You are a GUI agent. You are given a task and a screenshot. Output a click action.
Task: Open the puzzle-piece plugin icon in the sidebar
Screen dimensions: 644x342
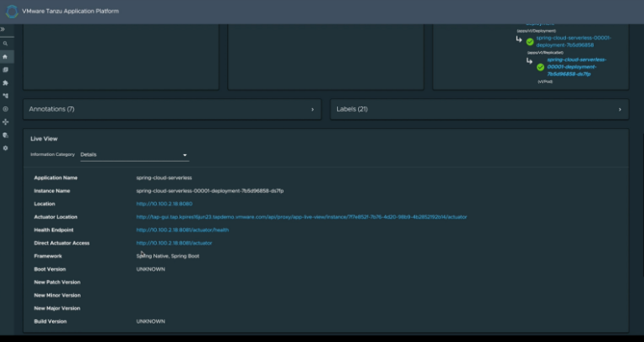pyautogui.click(x=5, y=83)
